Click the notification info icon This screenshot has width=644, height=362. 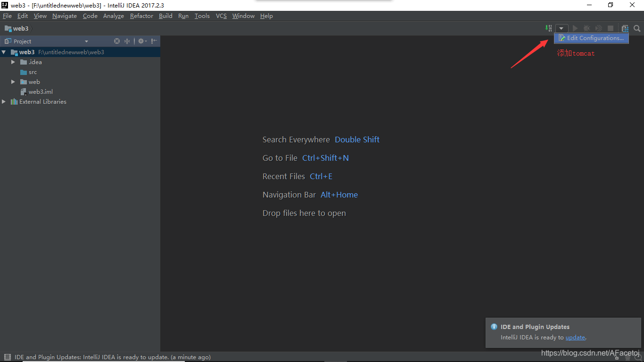coord(494,327)
